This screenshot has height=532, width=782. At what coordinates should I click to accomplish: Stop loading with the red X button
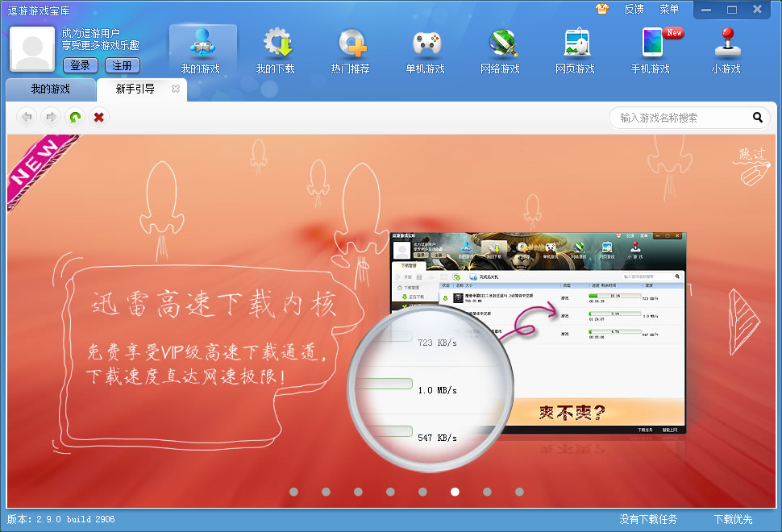click(98, 117)
